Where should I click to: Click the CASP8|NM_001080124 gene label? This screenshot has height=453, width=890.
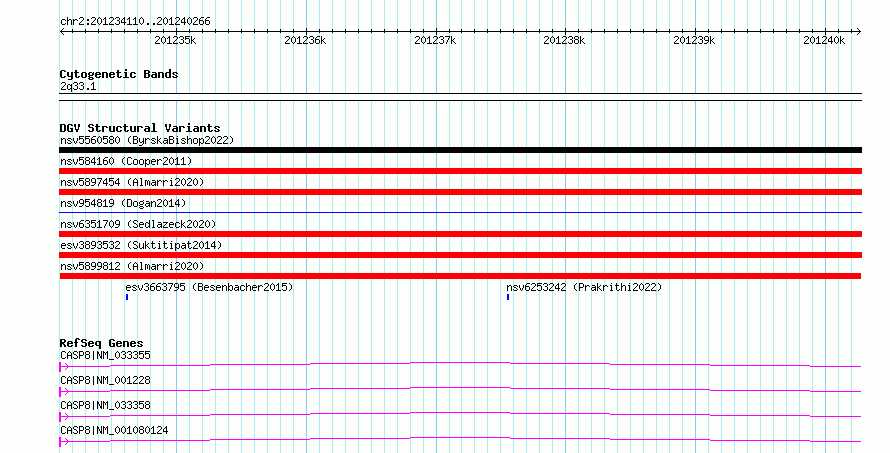pyautogui.click(x=114, y=430)
